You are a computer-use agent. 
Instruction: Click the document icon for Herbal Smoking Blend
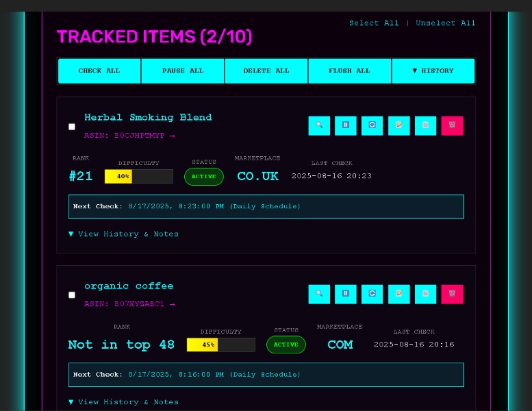(x=425, y=125)
